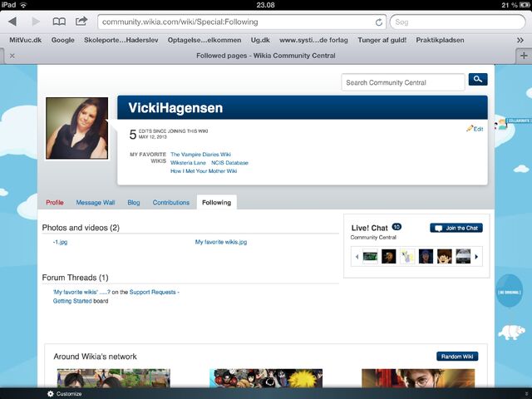Open the bookmarks book icon
Image resolution: width=532 pixels, height=399 pixels.
[x=59, y=22]
